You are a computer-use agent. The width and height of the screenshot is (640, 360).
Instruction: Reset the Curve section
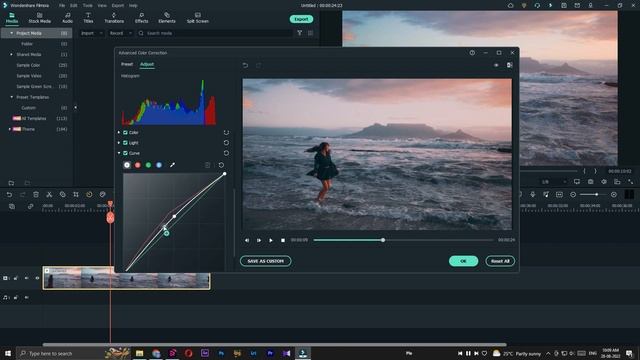[226, 153]
